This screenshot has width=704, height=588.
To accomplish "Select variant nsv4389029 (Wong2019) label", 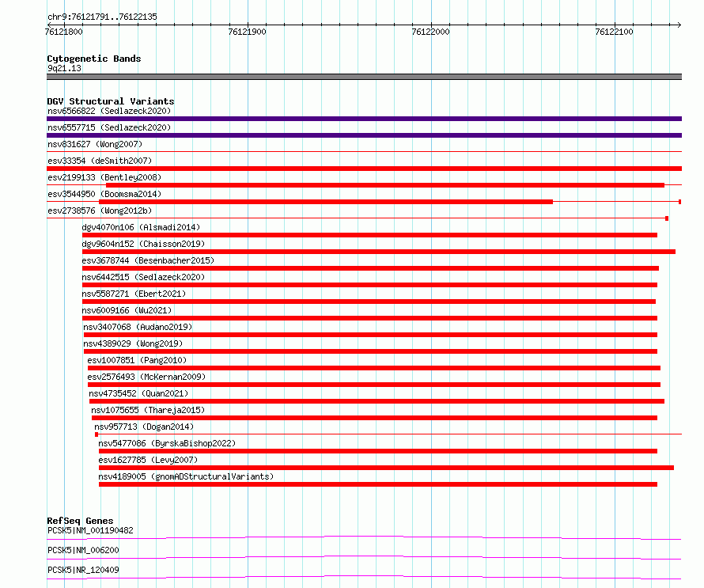I will pyautogui.click(x=133, y=343).
